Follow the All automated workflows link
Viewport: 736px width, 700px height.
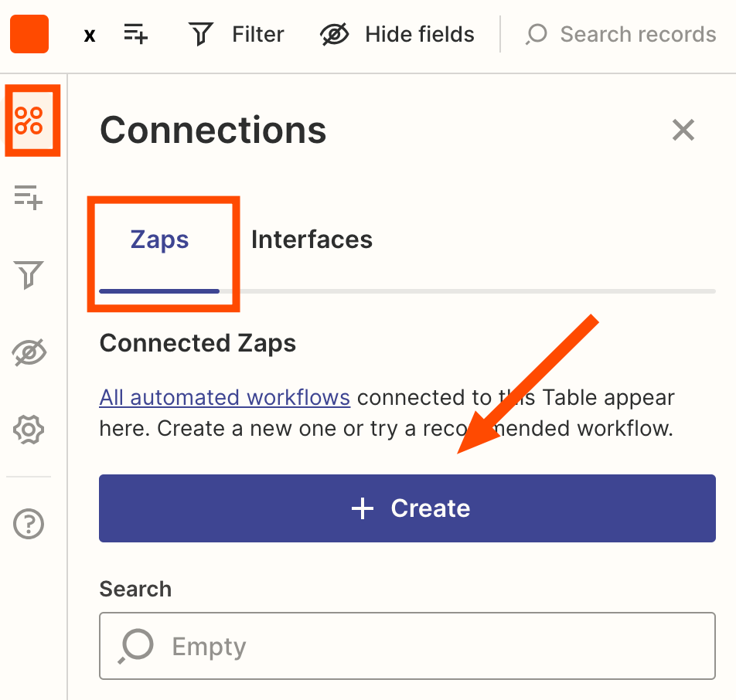click(225, 397)
